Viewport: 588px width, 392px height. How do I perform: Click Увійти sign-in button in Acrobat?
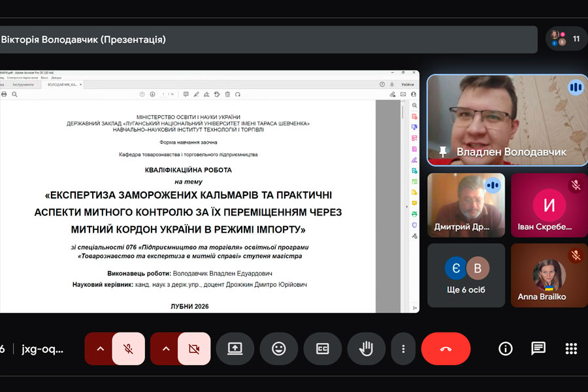[407, 84]
